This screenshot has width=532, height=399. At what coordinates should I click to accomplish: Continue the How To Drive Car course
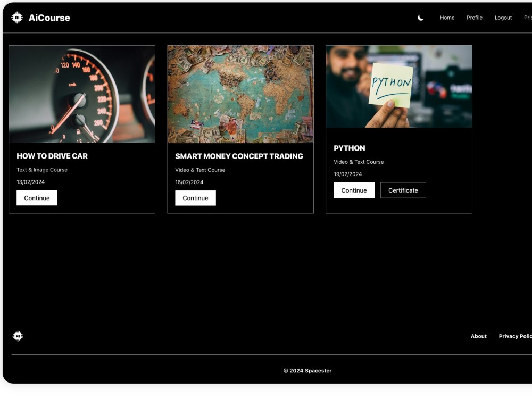point(37,198)
